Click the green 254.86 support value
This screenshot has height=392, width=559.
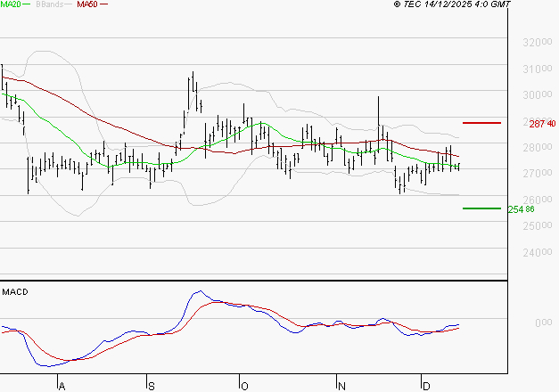(521, 209)
